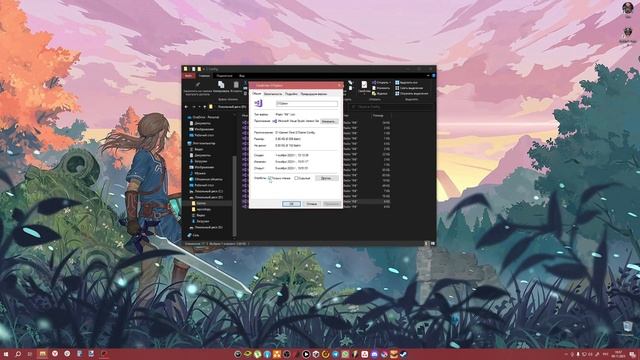The width and height of the screenshot is (640, 360).
Task: Select the Recycle Bin desktop icon
Action: (x=628, y=328)
